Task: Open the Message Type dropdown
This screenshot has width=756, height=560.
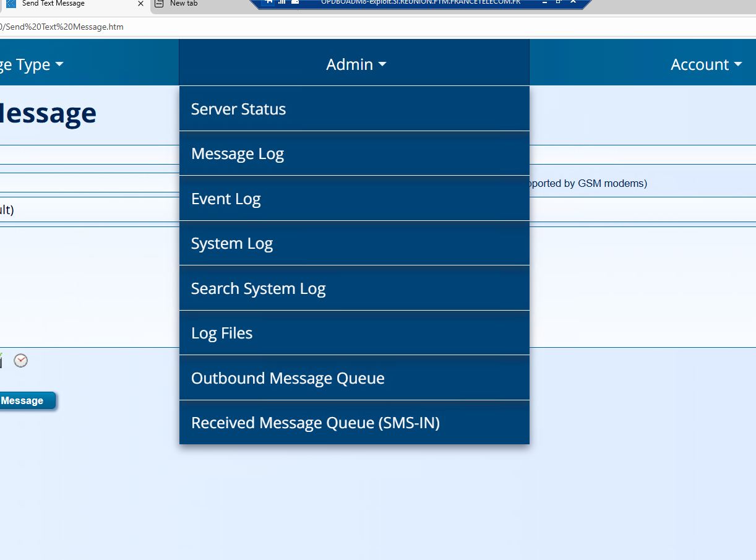Action: pos(30,64)
